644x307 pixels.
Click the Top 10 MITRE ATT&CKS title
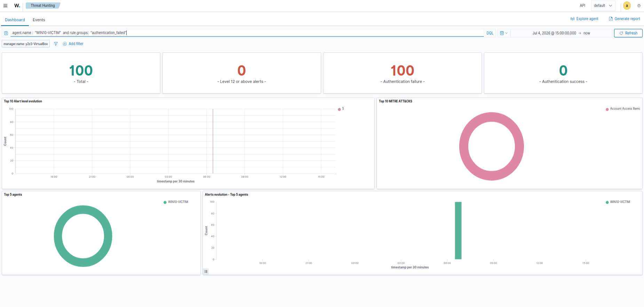(396, 101)
